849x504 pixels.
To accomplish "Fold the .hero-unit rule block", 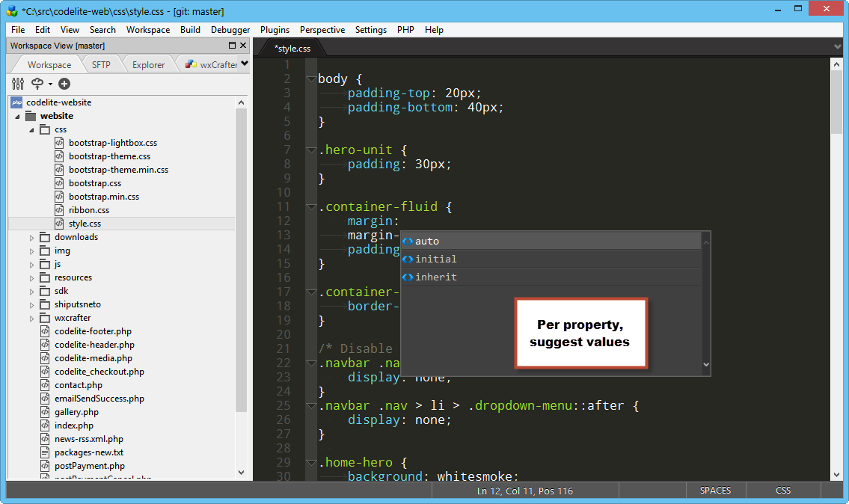I will pyautogui.click(x=311, y=150).
